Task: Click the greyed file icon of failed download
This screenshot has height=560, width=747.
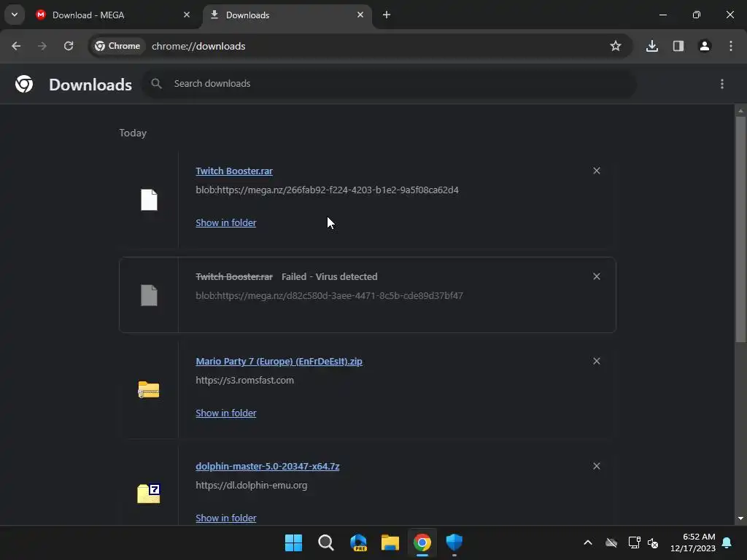Action: [149, 295]
